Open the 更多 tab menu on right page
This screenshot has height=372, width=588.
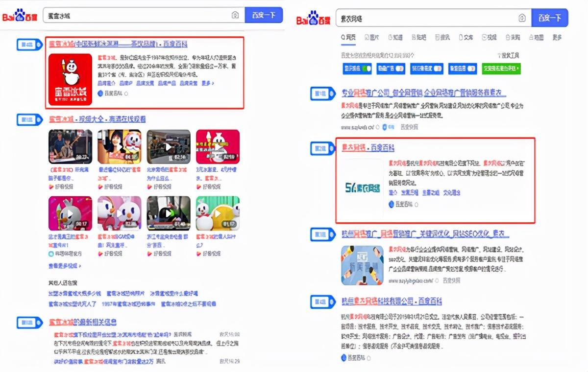(x=557, y=38)
